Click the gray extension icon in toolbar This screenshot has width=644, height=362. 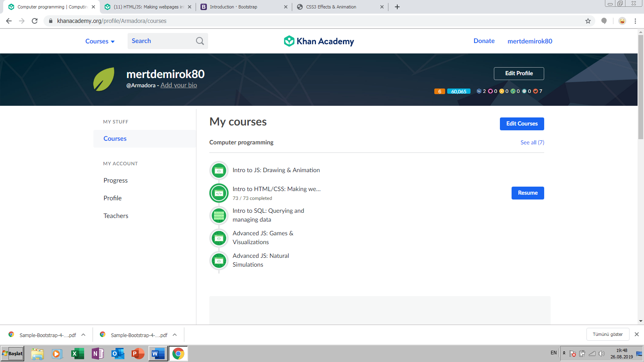coord(604,21)
